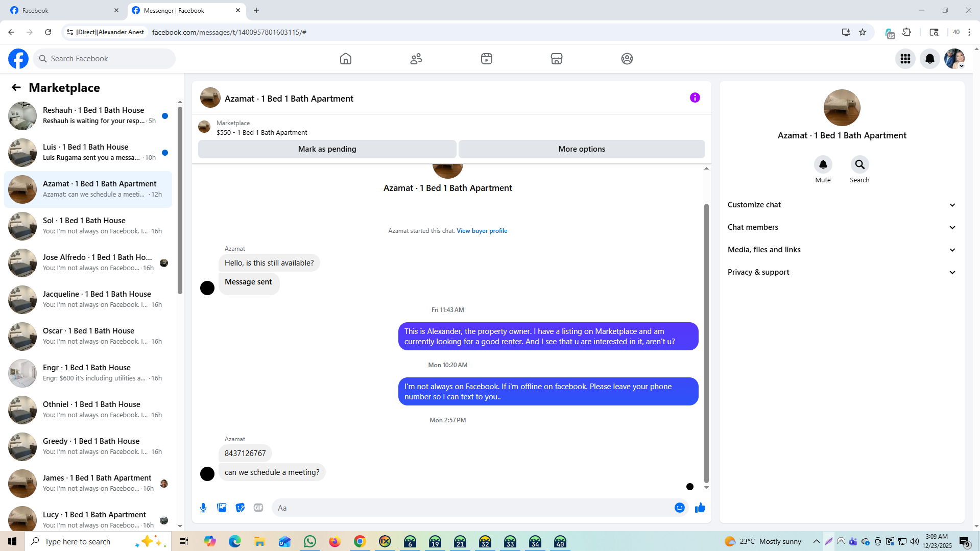Choose a sticker icon in composer
The width and height of the screenshot is (980, 551).
(x=240, y=508)
